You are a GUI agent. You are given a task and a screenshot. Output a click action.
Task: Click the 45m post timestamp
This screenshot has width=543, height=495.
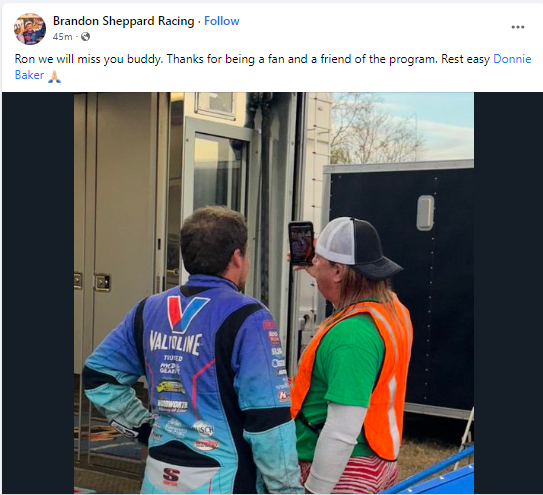click(62, 36)
